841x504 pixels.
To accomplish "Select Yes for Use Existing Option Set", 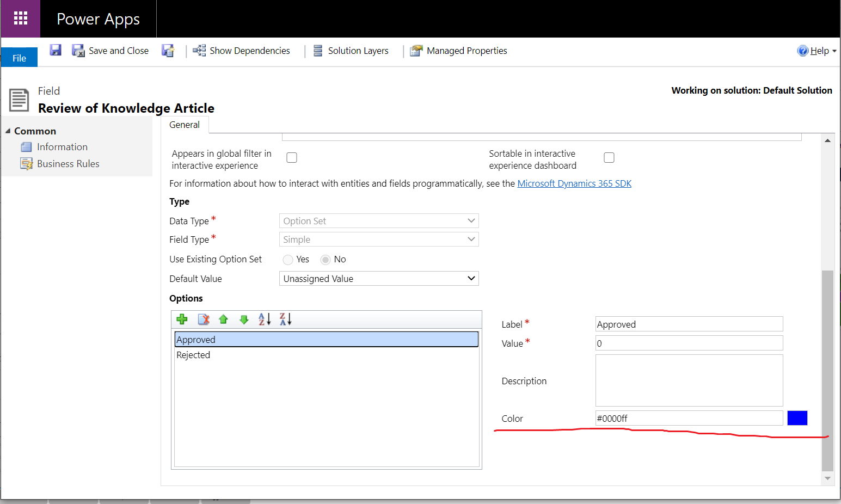I will 288,260.
